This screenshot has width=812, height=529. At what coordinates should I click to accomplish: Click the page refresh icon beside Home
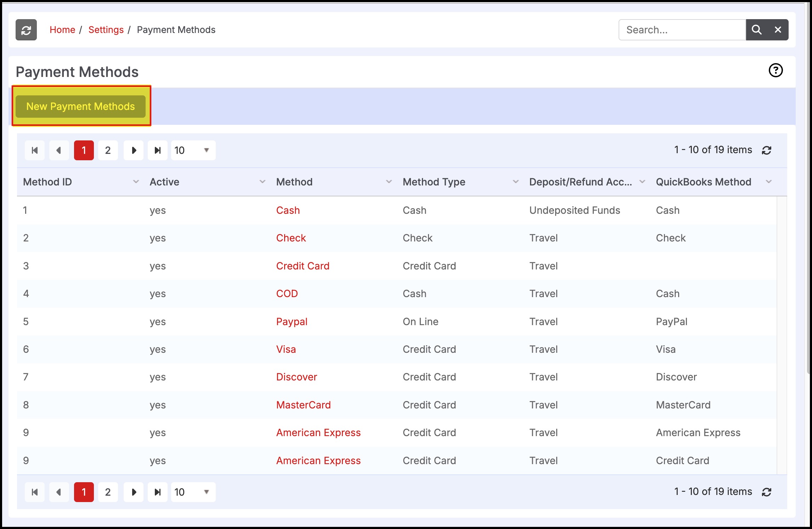click(x=26, y=30)
